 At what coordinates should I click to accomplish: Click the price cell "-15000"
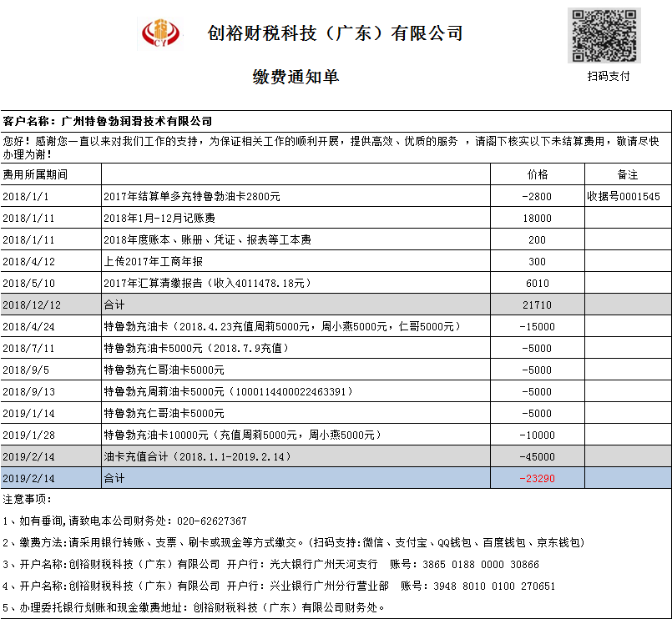point(537,327)
